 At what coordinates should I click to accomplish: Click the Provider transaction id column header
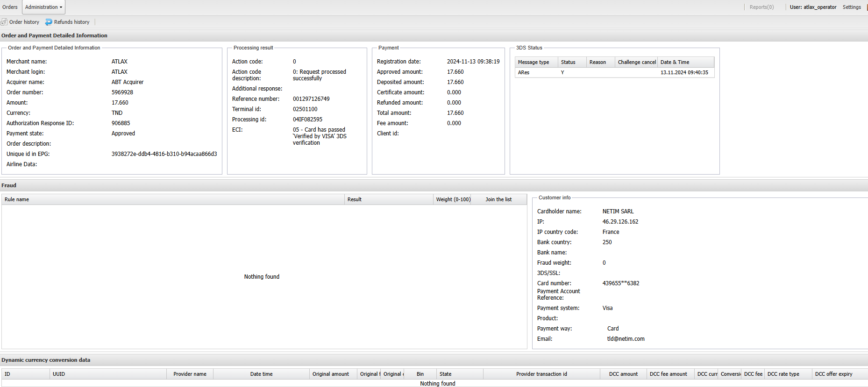541,374
